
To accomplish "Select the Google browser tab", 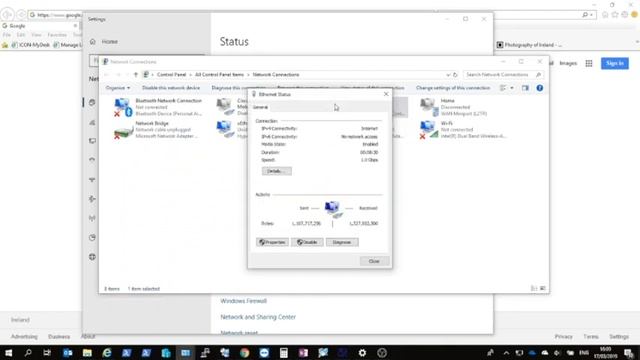I will [39, 26].
